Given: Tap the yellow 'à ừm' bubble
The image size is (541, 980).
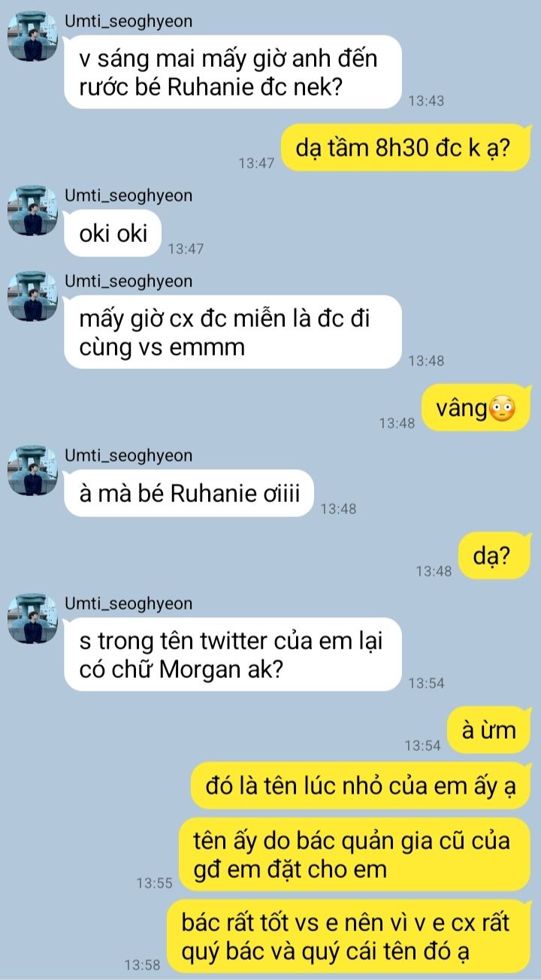Looking at the screenshot, I should pyautogui.click(x=490, y=730).
